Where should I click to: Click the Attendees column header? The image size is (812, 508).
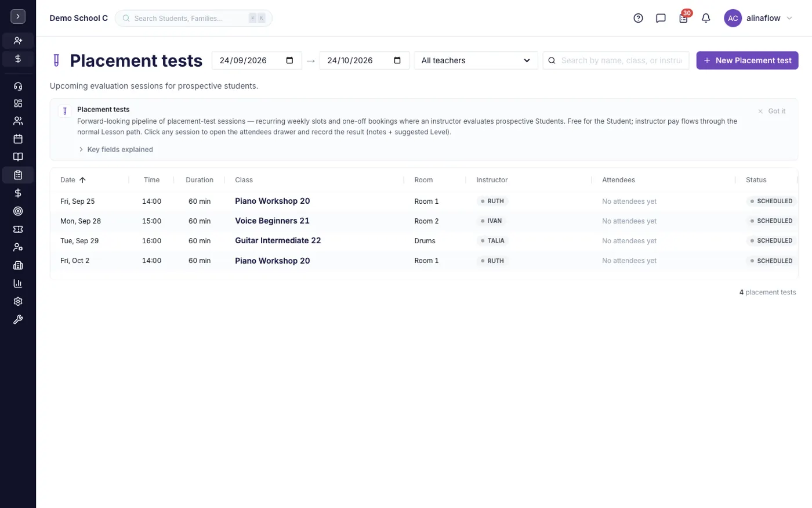pos(618,180)
